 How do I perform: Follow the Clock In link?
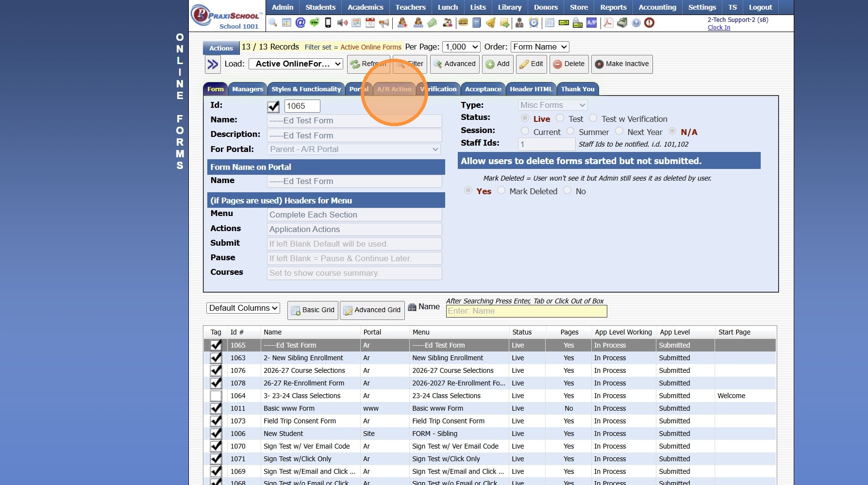point(718,28)
